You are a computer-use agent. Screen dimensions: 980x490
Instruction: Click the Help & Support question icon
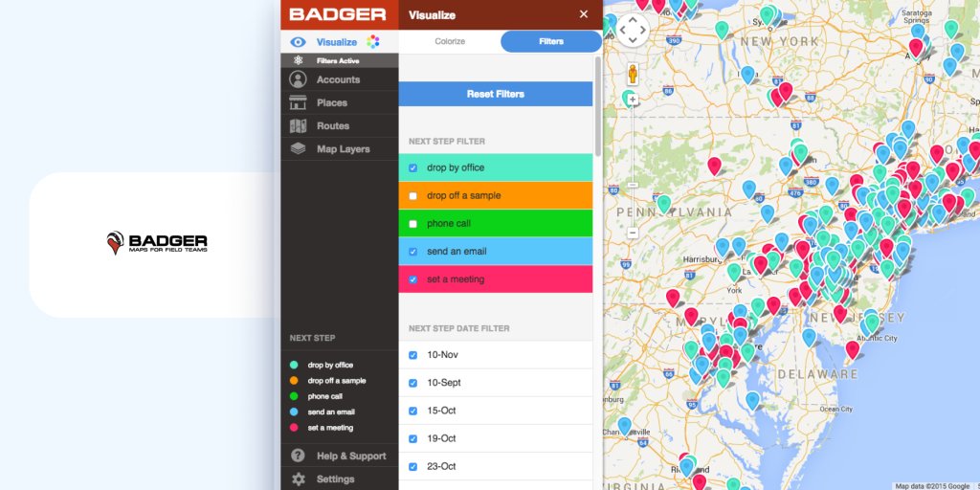click(298, 456)
